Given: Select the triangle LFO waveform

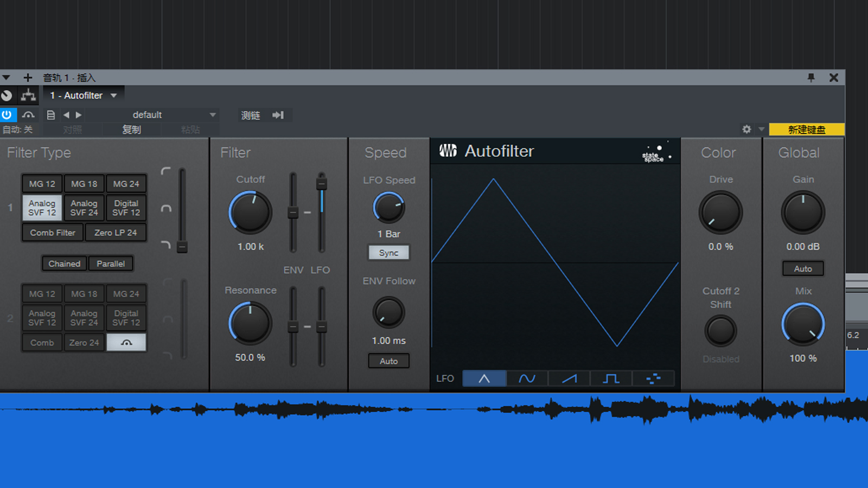Looking at the screenshot, I should click(x=484, y=378).
